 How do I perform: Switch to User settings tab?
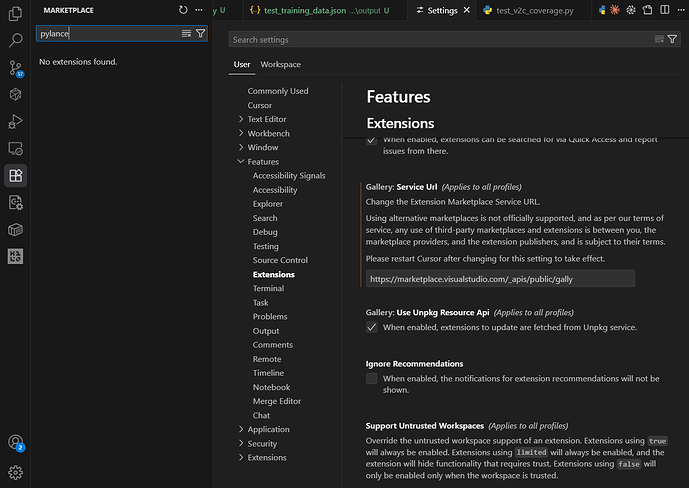click(x=242, y=65)
